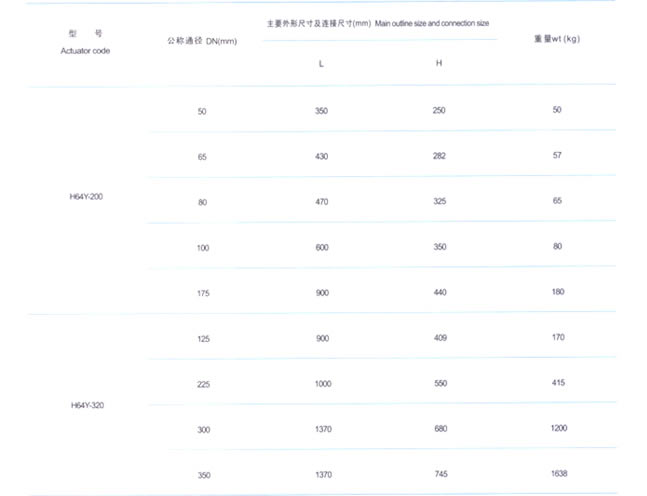Screen dimensions: 647x496
Task: Select the H value 745
Action: (439, 474)
